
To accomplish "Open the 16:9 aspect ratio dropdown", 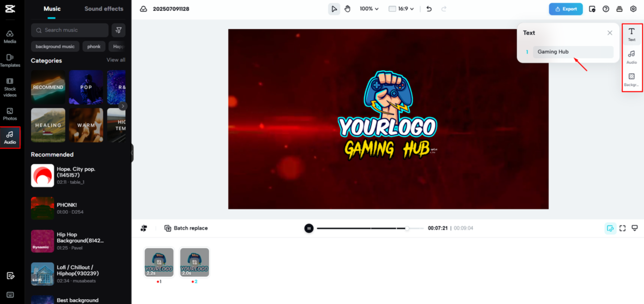I will [401, 9].
